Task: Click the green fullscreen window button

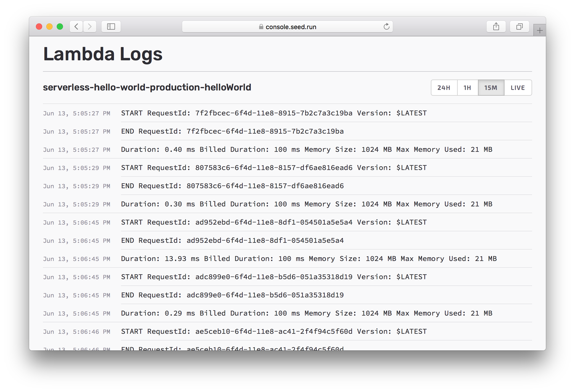Action: click(60, 27)
